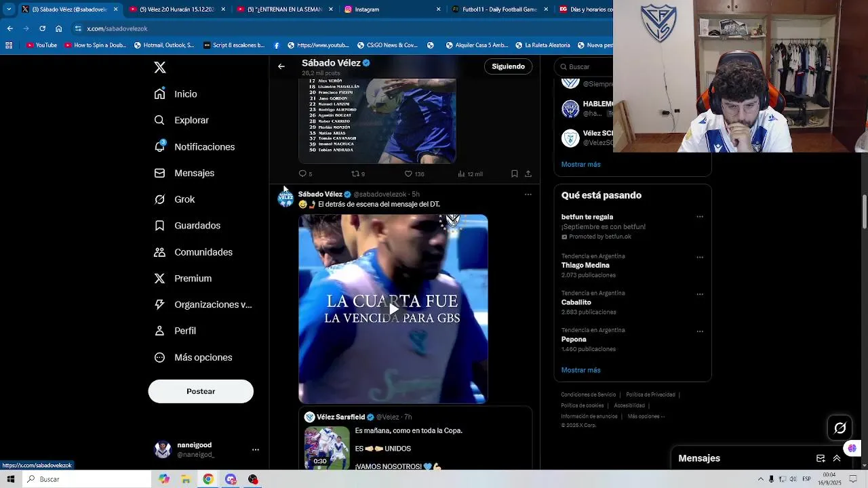Open the Thiago Medina trend
The image size is (868, 488).
pyautogui.click(x=585, y=266)
